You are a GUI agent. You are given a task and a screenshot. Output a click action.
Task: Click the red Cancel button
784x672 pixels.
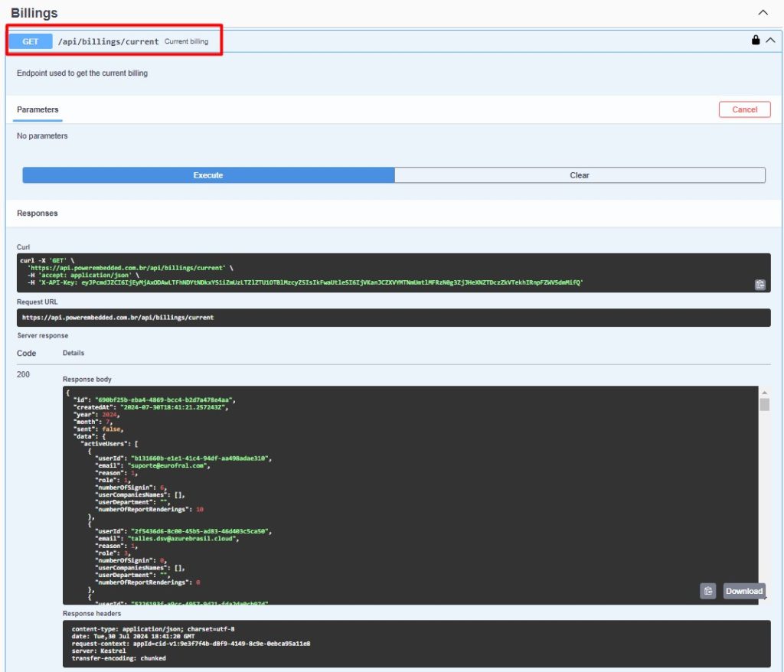[744, 109]
